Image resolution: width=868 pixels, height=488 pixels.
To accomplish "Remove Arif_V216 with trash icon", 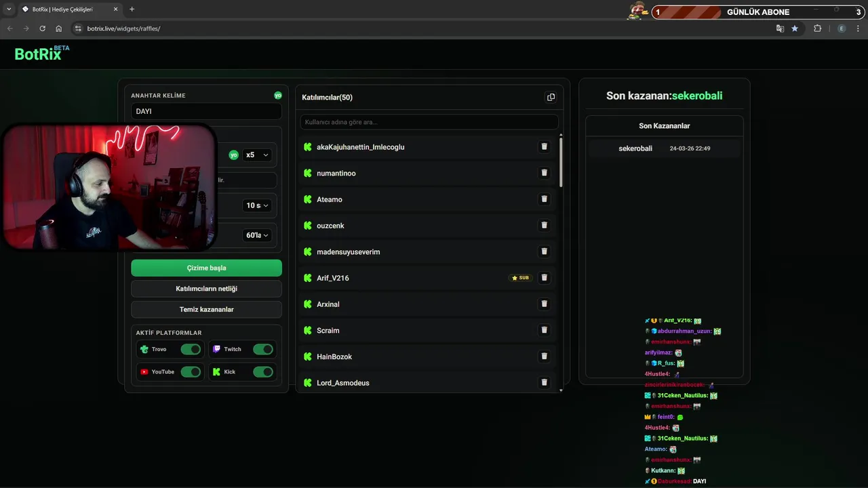I will [544, 278].
